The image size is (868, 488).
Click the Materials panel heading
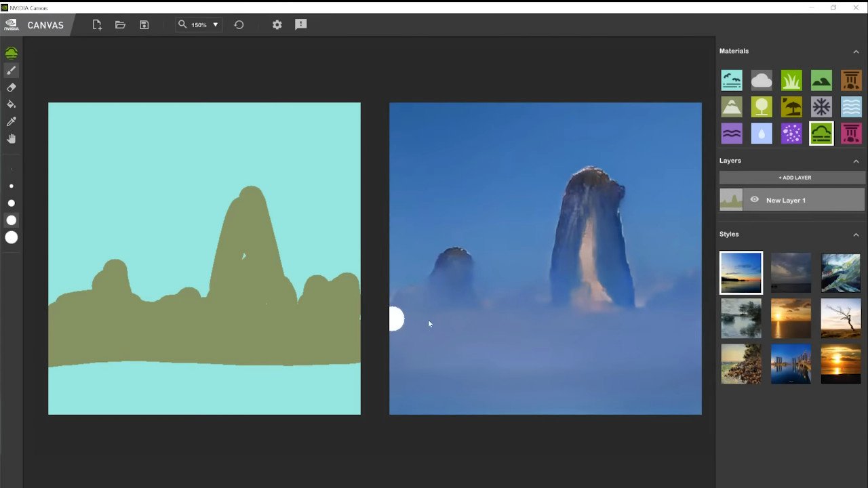[x=734, y=52]
